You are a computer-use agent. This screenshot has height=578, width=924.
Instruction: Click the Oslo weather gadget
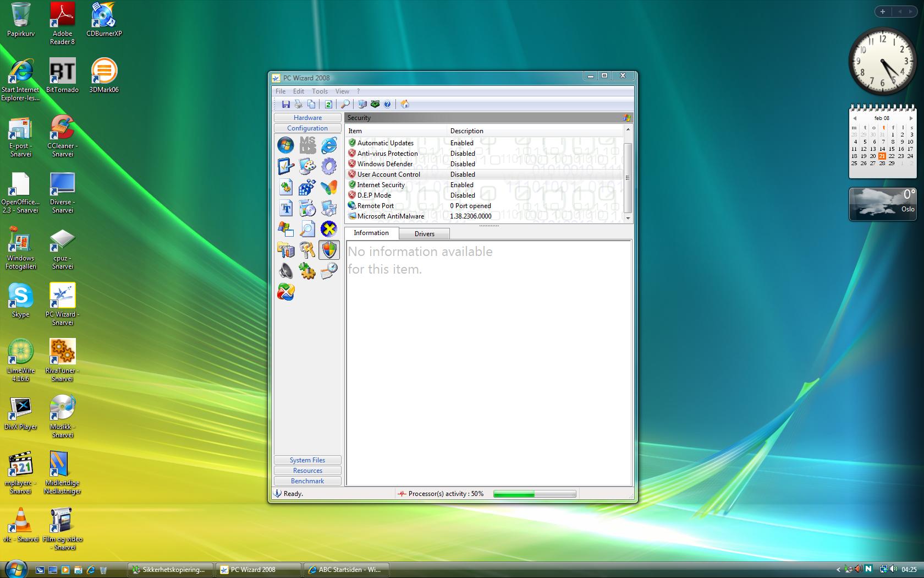tap(883, 204)
